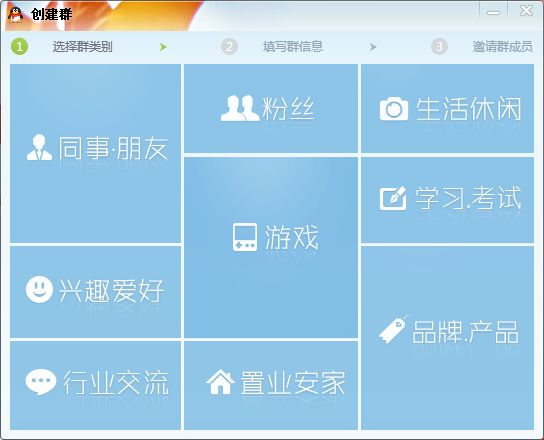Pick the price tag icon for 品牌.产品
This screenshot has width=544, height=440.
point(394,329)
